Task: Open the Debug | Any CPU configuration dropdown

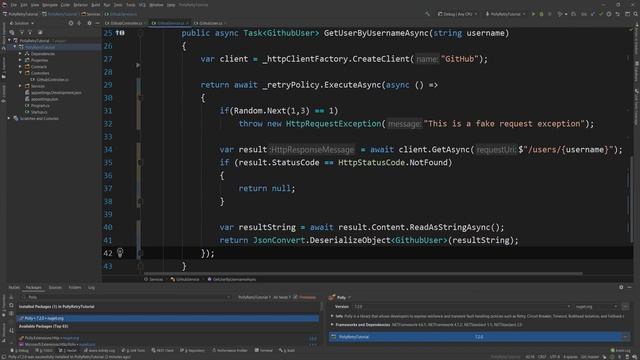Action: coord(457,14)
